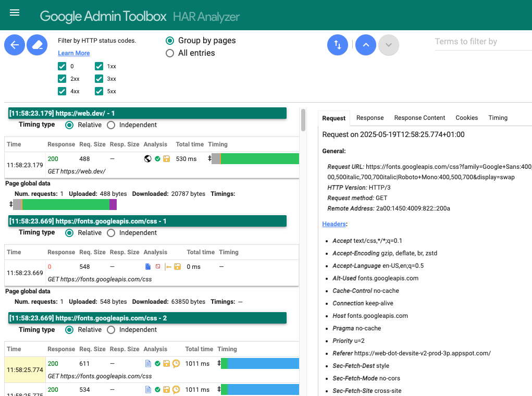Select Independent timing for css - 2 page
This screenshot has width=532, height=396.
click(x=111, y=330)
